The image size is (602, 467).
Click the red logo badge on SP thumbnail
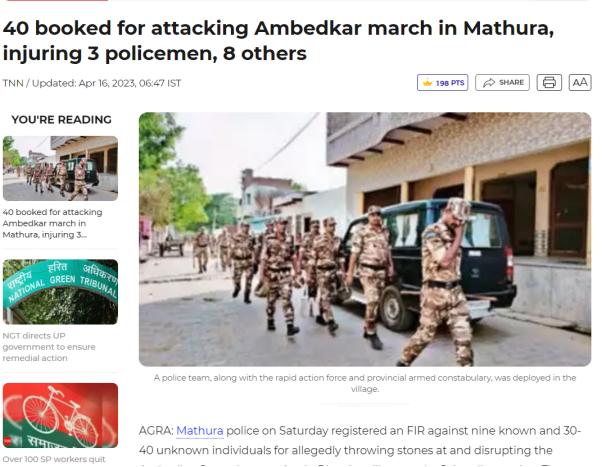(x=7, y=441)
